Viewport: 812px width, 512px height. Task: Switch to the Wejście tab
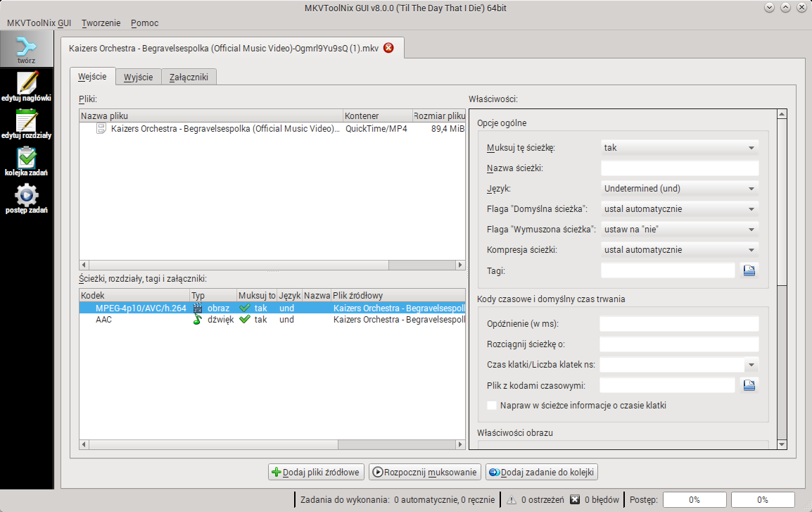[x=92, y=77]
